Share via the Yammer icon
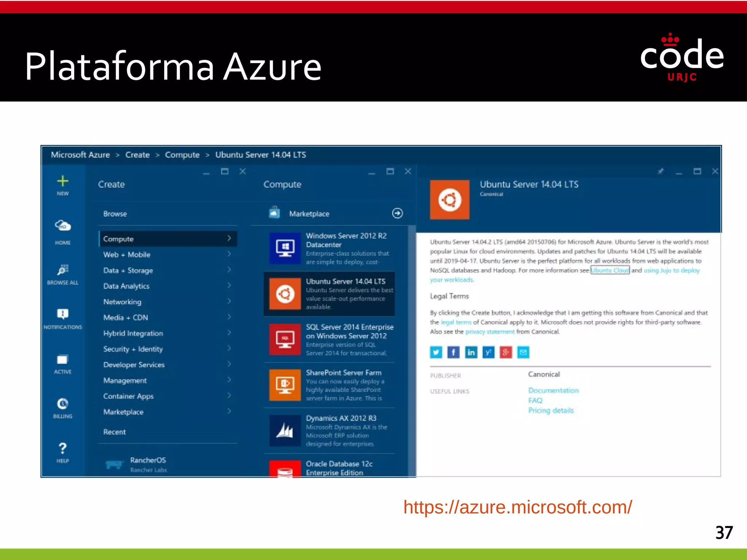747x560 pixels. point(488,352)
